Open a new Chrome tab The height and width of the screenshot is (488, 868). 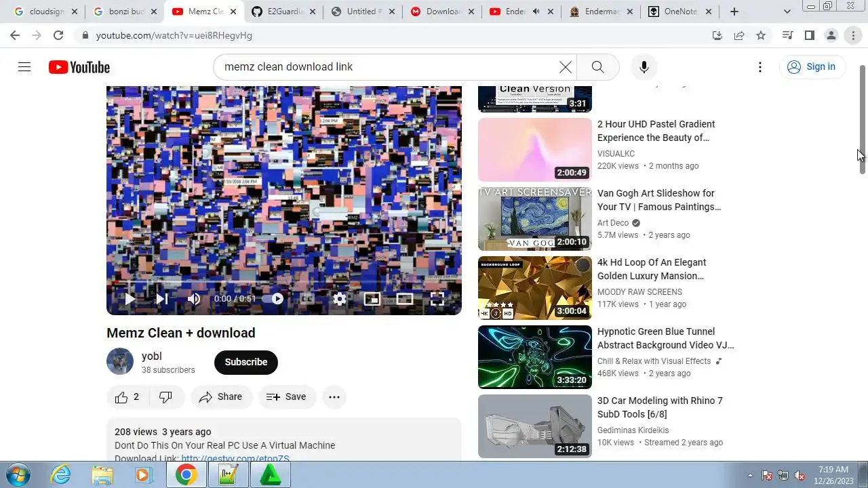pos(734,12)
